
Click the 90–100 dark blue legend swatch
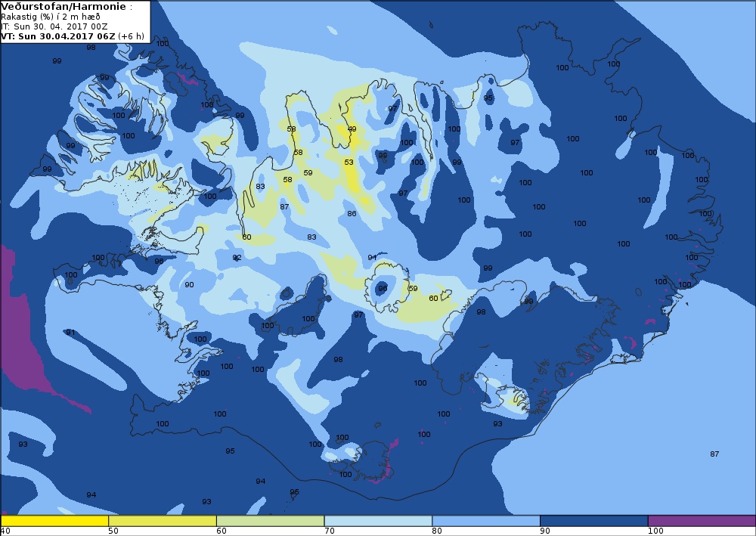[594, 521]
